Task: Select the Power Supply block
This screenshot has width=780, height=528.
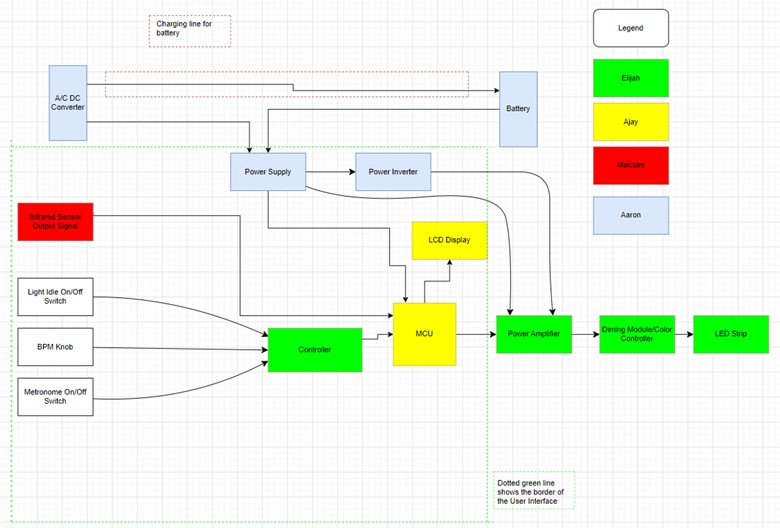Action: (267, 171)
